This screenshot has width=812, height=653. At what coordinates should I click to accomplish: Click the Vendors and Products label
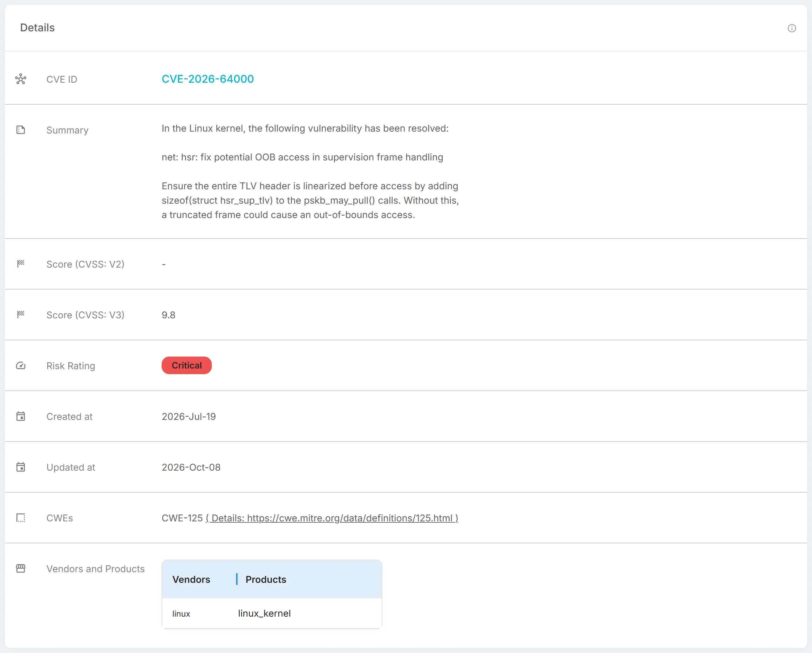(96, 569)
